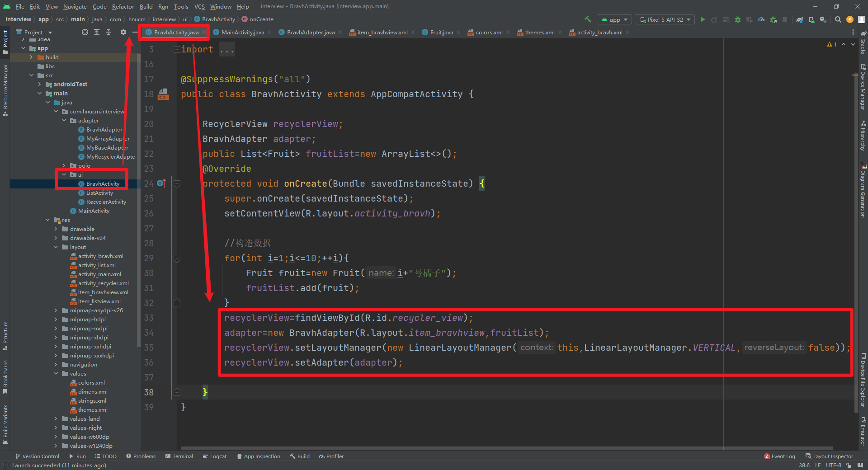Open Device Manager icon in toolbar

[811, 19]
